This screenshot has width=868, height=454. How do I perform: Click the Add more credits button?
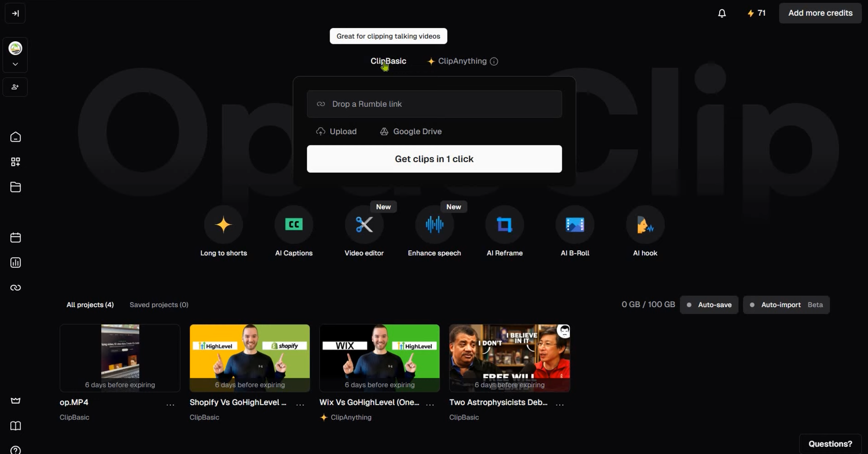pos(820,13)
